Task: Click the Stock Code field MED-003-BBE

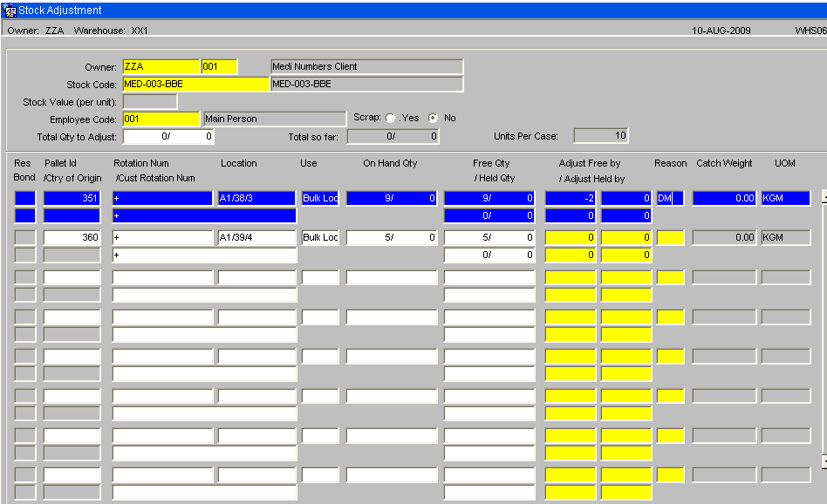Action: [x=195, y=84]
